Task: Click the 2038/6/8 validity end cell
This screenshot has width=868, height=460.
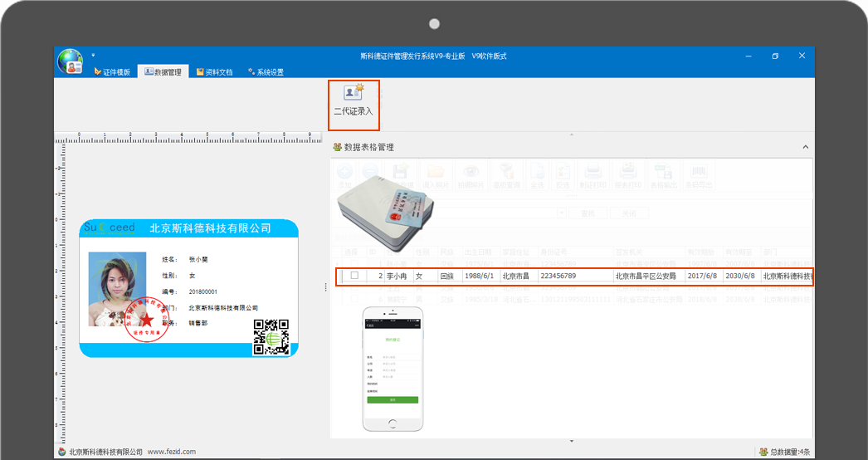Action: pyautogui.click(x=740, y=299)
